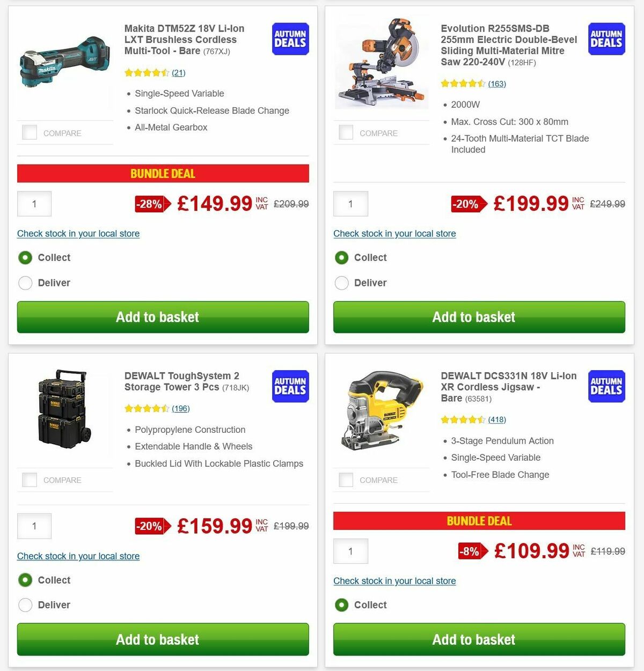Add the Makita multi-tool to basket
Viewport: 644px width, 671px height.
point(163,317)
